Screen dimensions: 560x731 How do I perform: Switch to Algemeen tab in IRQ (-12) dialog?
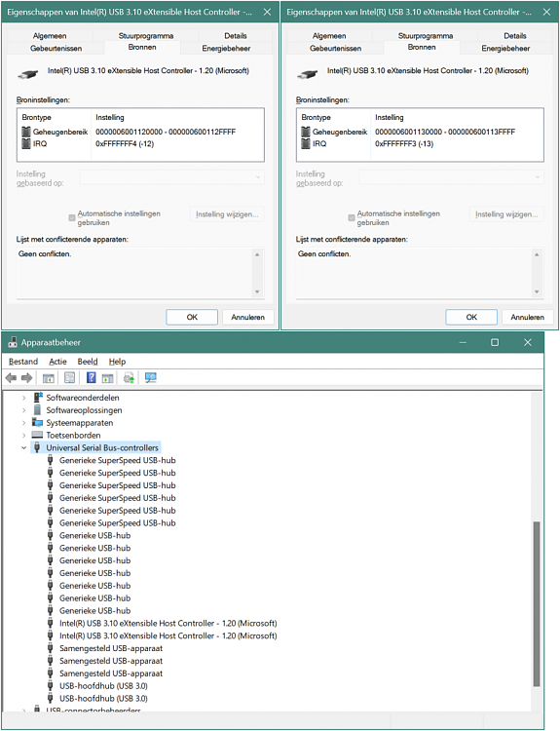tap(50, 35)
